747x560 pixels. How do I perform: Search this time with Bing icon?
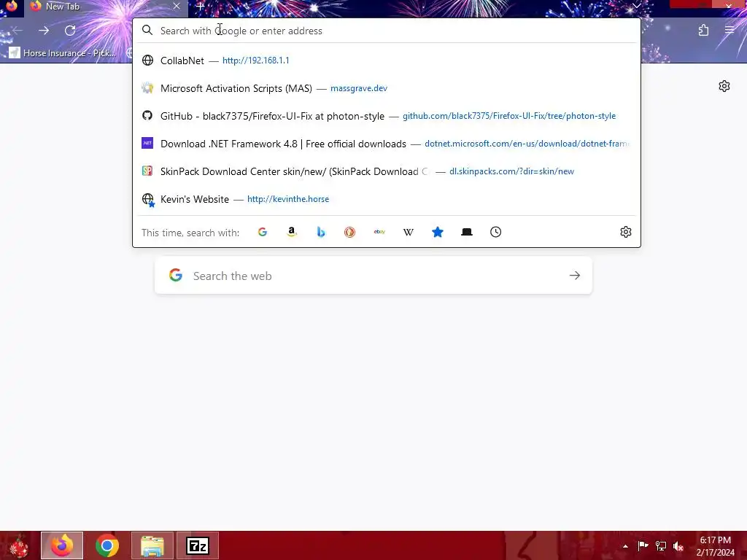(x=321, y=232)
